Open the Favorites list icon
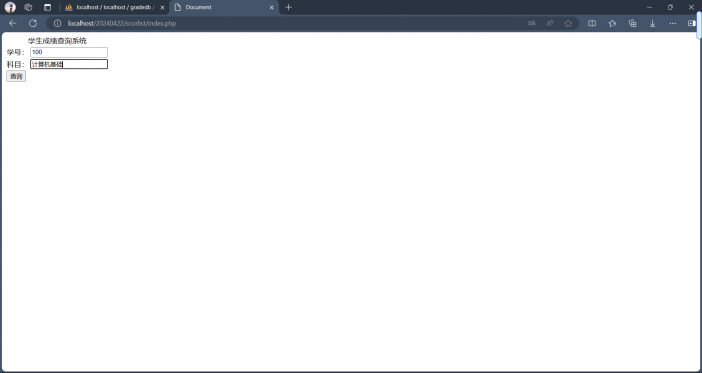The width and height of the screenshot is (702, 373). [612, 23]
